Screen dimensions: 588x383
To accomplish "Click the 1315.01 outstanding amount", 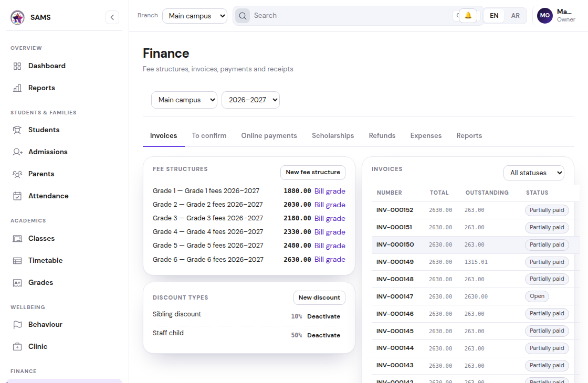I will 476,262.
